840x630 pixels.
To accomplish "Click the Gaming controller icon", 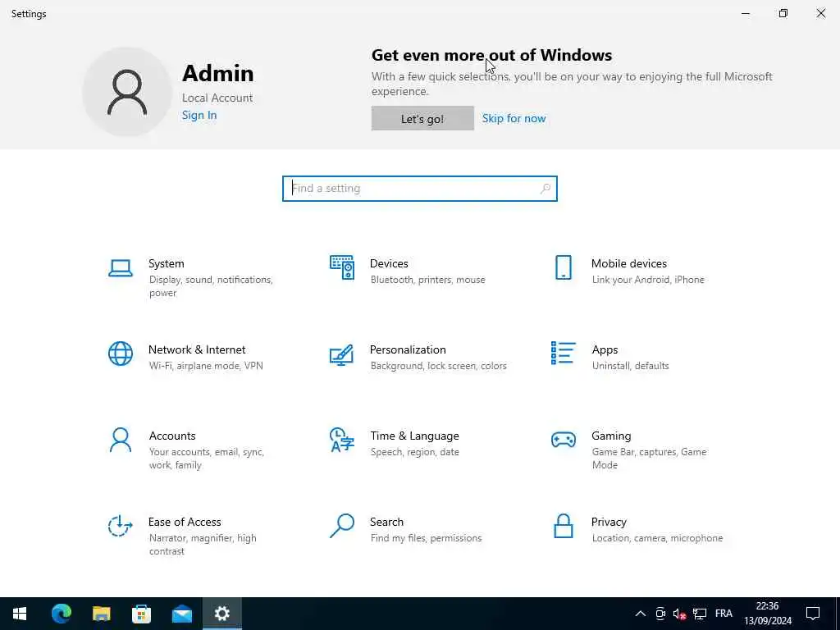I will [x=563, y=440].
